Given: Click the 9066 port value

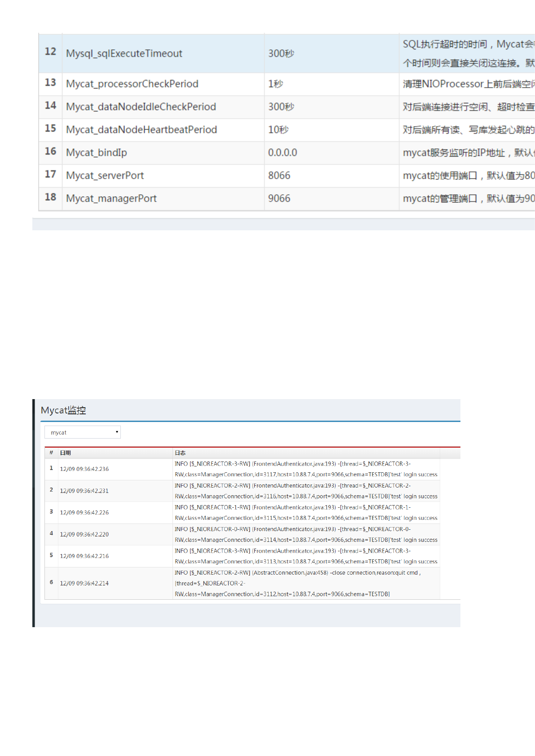Looking at the screenshot, I should [x=279, y=198].
